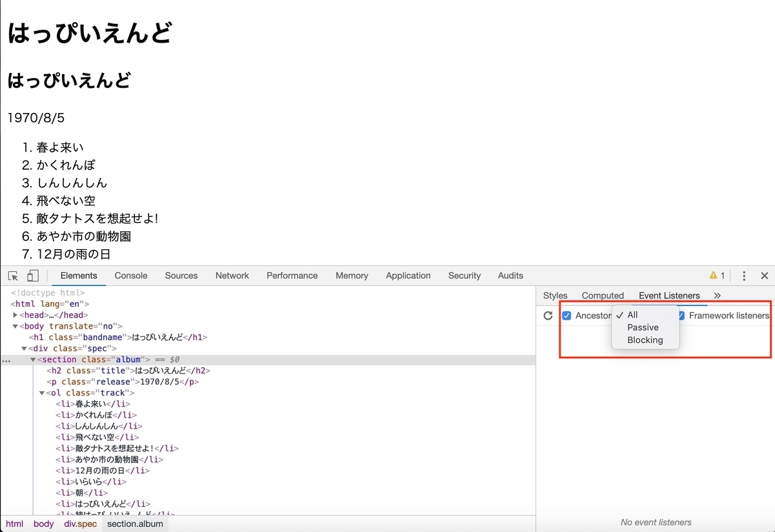Screen dimensions: 775x532
Task: Click section.album in the breadcrumb bar
Action: pyautogui.click(x=135, y=524)
